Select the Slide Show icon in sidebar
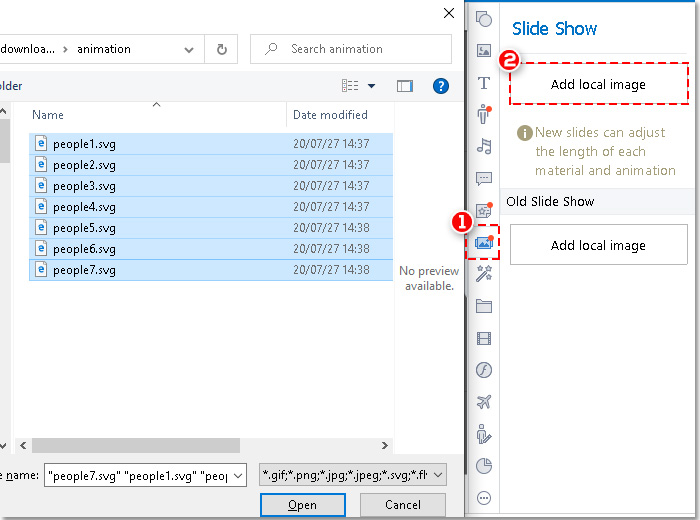Viewport: 700px width, 520px height. [483, 242]
